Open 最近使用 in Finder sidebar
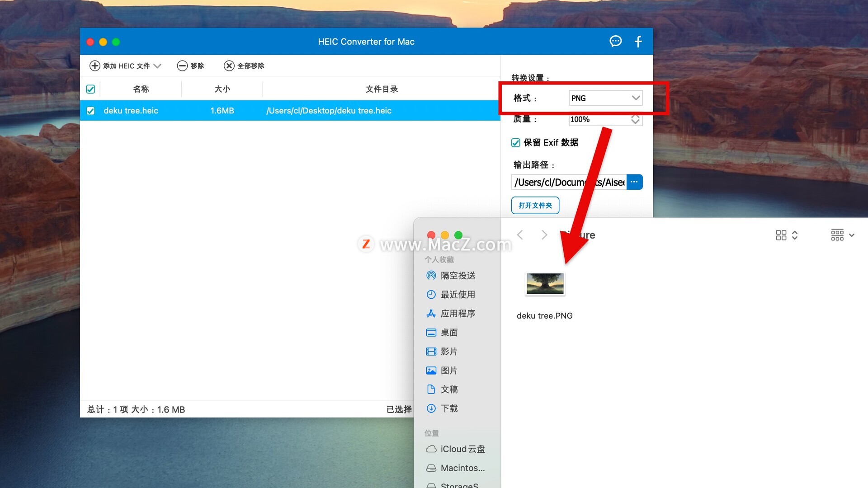Image resolution: width=868 pixels, height=488 pixels. point(451,295)
